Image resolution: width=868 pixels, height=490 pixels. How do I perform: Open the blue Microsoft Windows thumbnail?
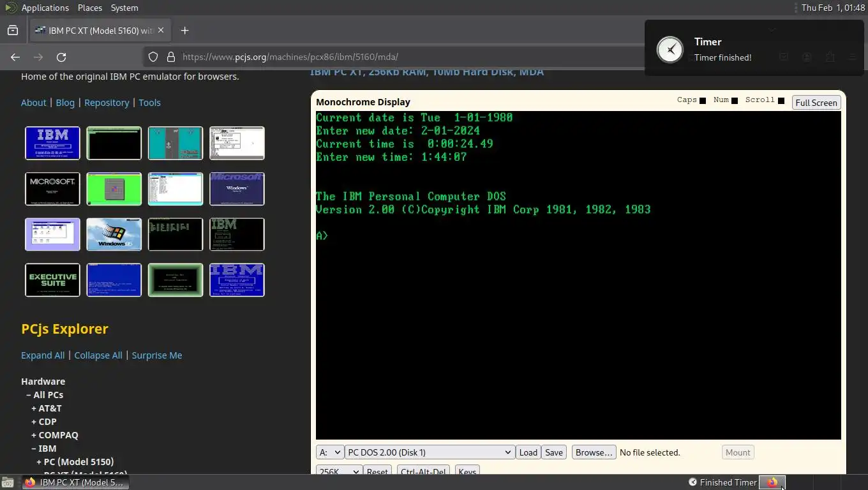[x=237, y=189]
